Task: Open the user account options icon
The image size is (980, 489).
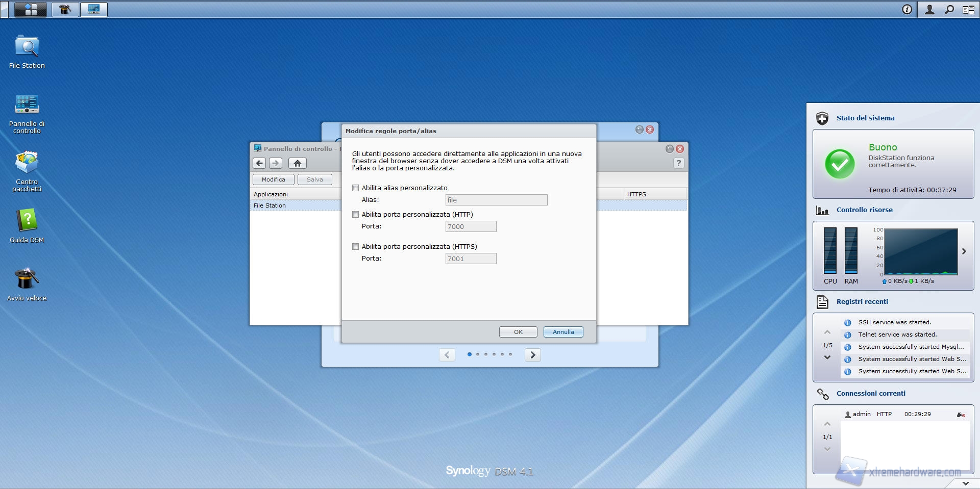Action: (929, 9)
